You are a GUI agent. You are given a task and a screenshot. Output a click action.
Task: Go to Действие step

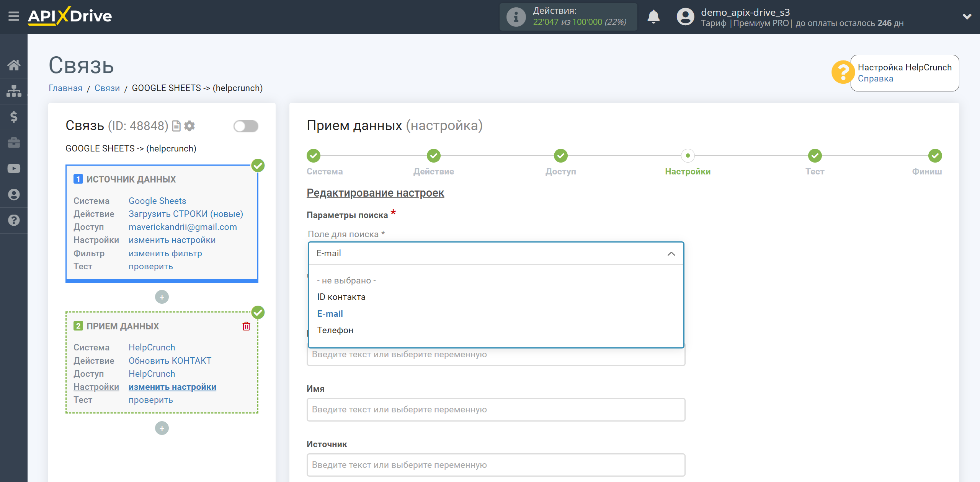click(434, 156)
